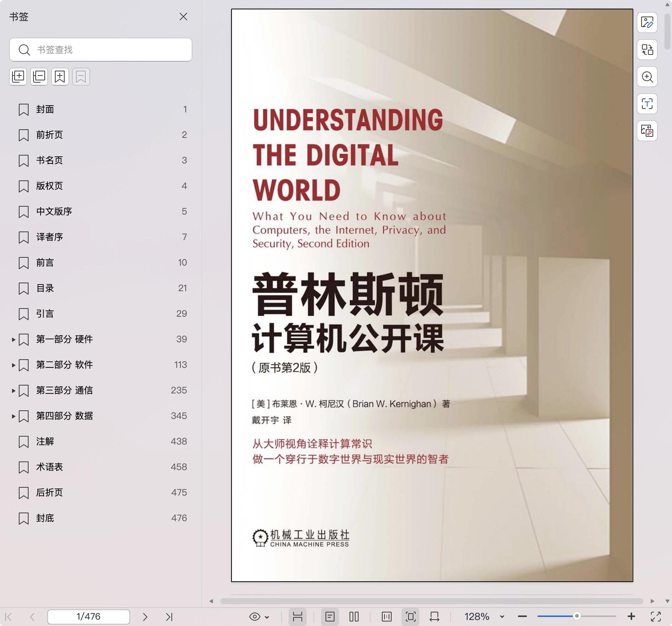Add a new bookmark icon
This screenshot has height=626, width=672.
(x=60, y=77)
